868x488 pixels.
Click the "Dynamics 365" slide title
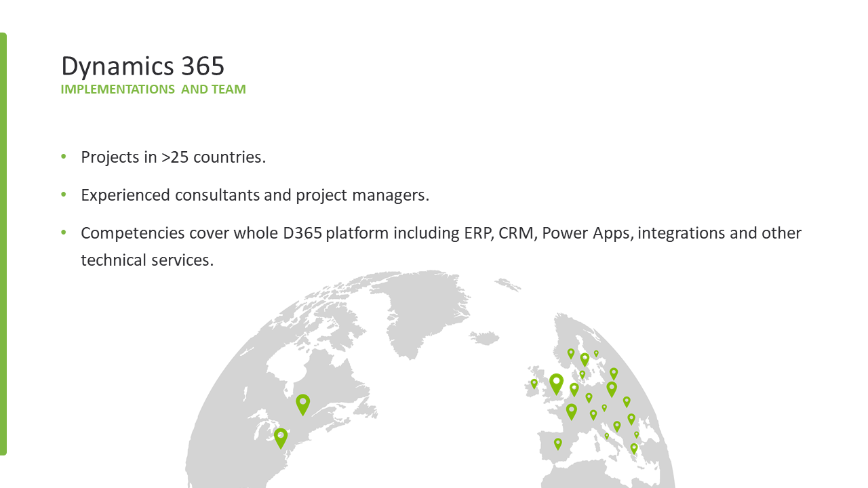142,66
